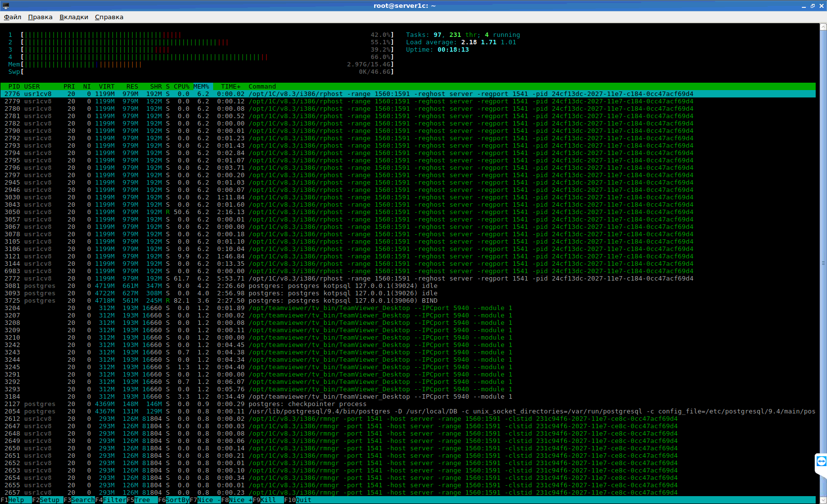
Task: Select rmngr process PID 2612
Action: (408, 419)
